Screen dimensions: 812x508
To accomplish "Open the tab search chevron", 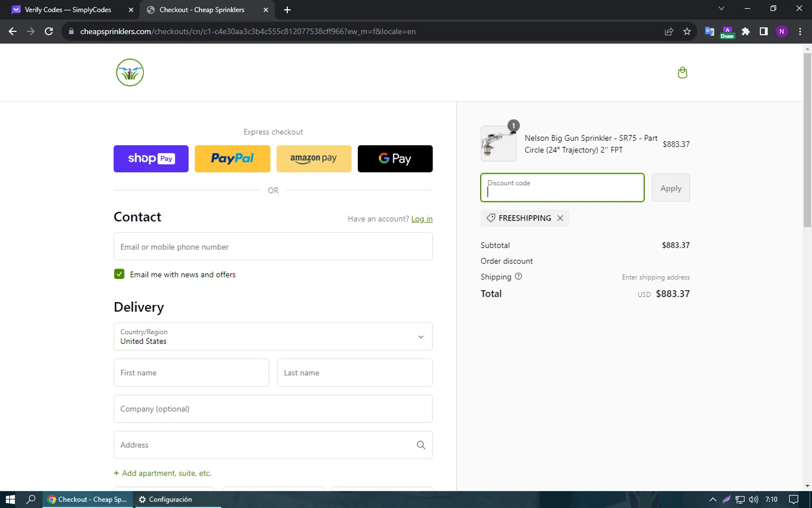I will 721,9.
